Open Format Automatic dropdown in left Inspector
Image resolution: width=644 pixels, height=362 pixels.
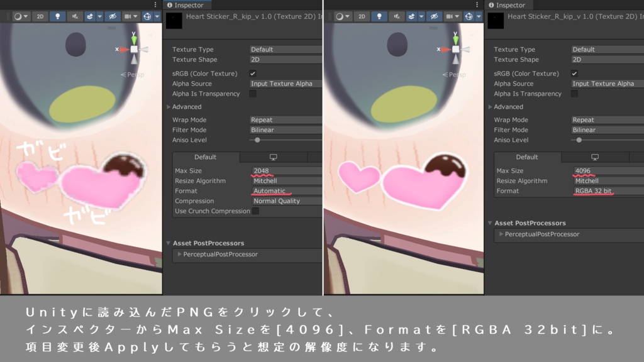click(x=287, y=191)
